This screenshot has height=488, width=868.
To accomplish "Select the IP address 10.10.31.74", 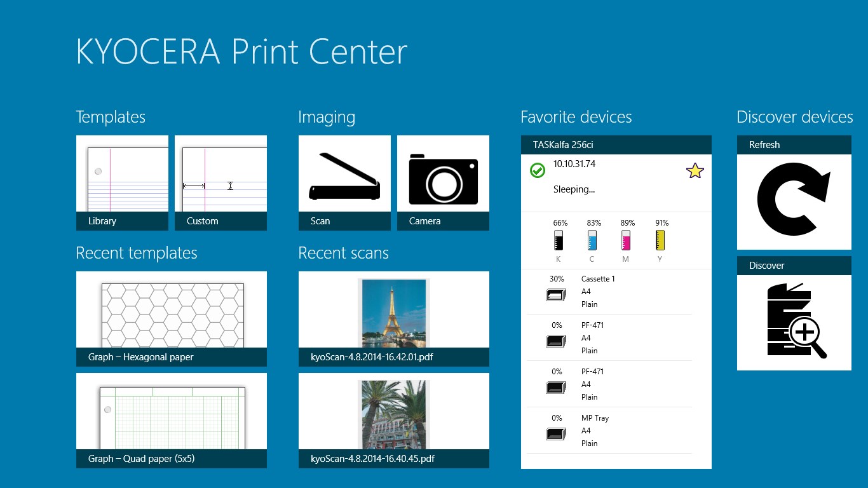I will pyautogui.click(x=574, y=164).
